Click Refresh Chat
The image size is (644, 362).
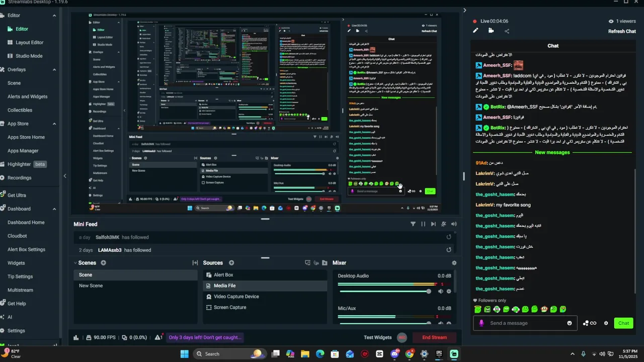pyautogui.click(x=622, y=31)
